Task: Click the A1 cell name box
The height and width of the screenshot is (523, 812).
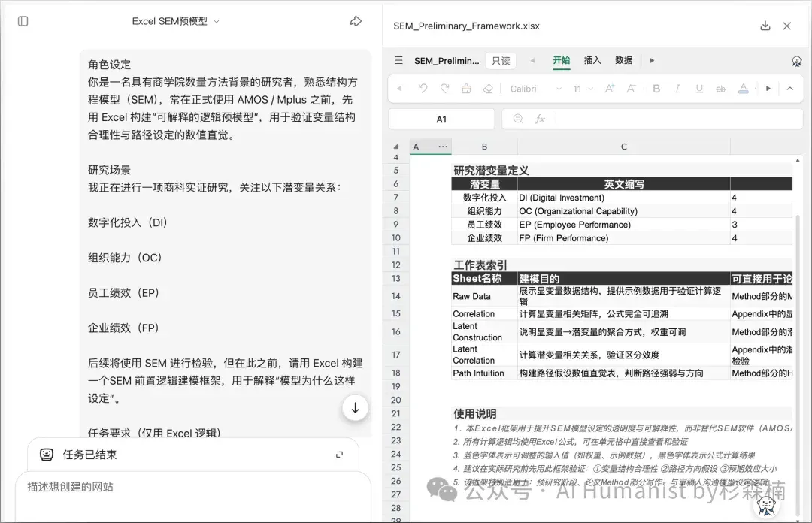Action: [x=441, y=119]
